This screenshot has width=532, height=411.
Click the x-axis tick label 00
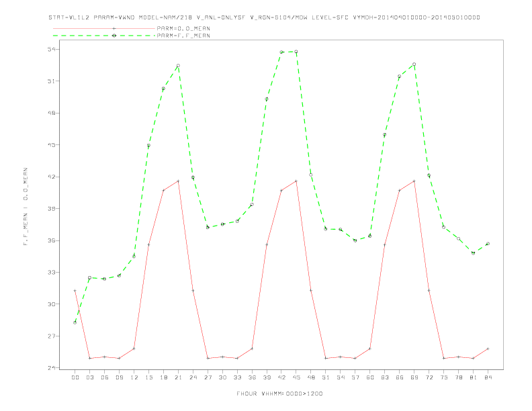click(x=75, y=377)
